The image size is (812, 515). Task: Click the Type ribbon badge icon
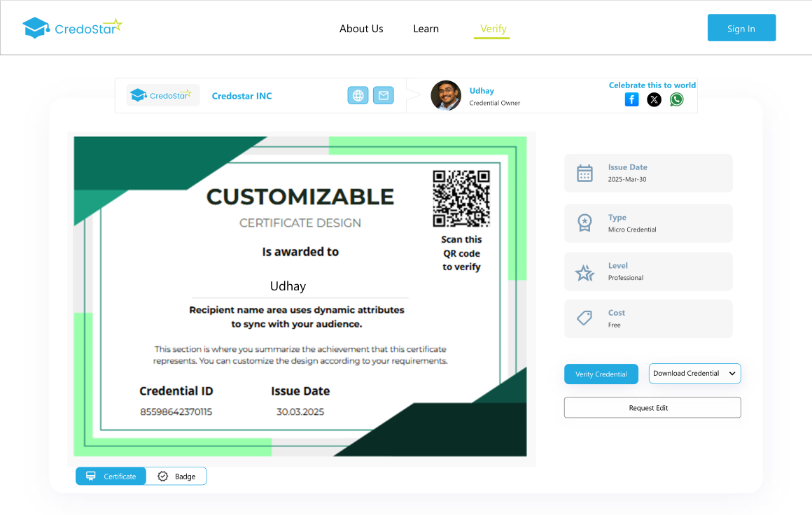click(584, 223)
